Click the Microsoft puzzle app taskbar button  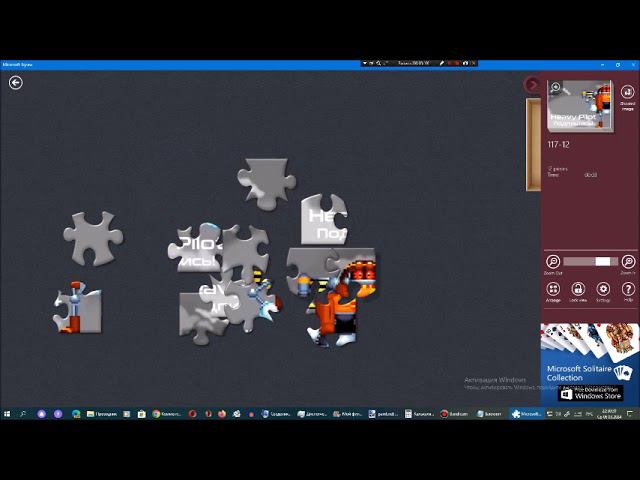pos(526,414)
